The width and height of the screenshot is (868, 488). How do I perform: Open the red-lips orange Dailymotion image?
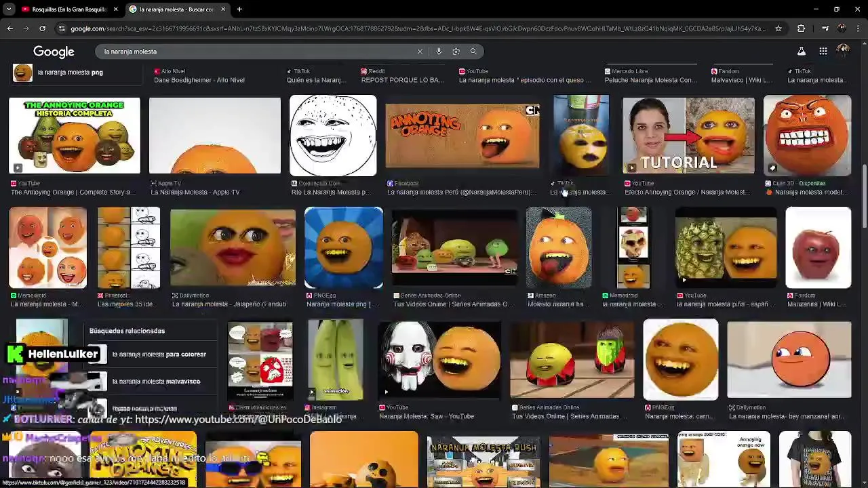coord(233,248)
